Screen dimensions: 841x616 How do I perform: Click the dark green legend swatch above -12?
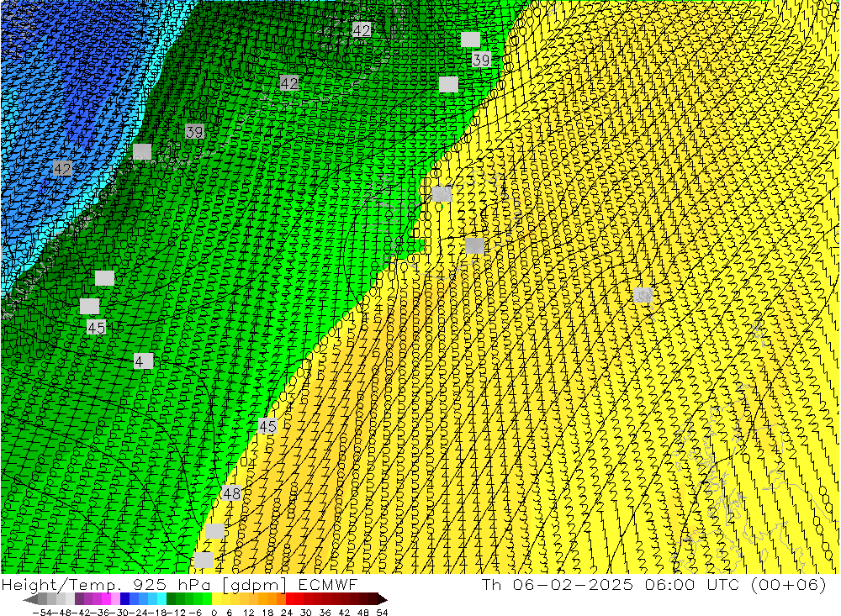pyautogui.click(x=171, y=599)
